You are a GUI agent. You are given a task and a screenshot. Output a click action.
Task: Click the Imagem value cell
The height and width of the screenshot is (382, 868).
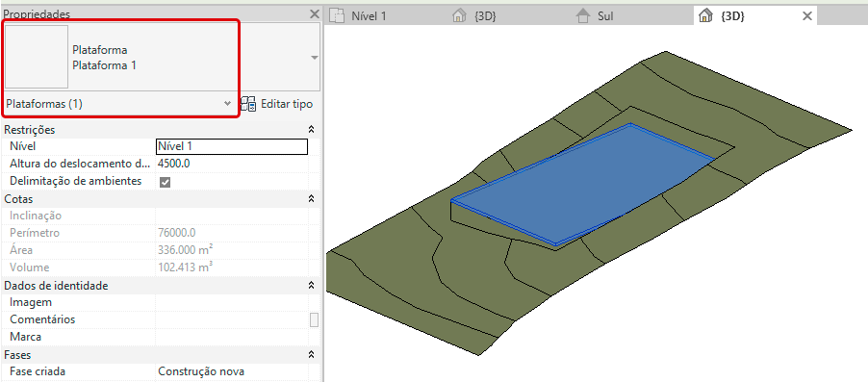232,302
